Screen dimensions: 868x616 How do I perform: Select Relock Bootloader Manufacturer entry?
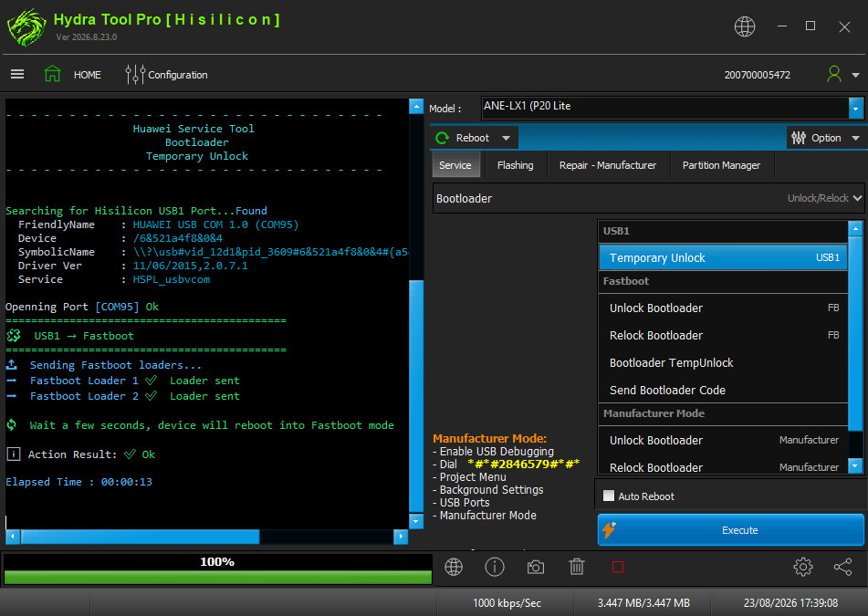click(724, 466)
